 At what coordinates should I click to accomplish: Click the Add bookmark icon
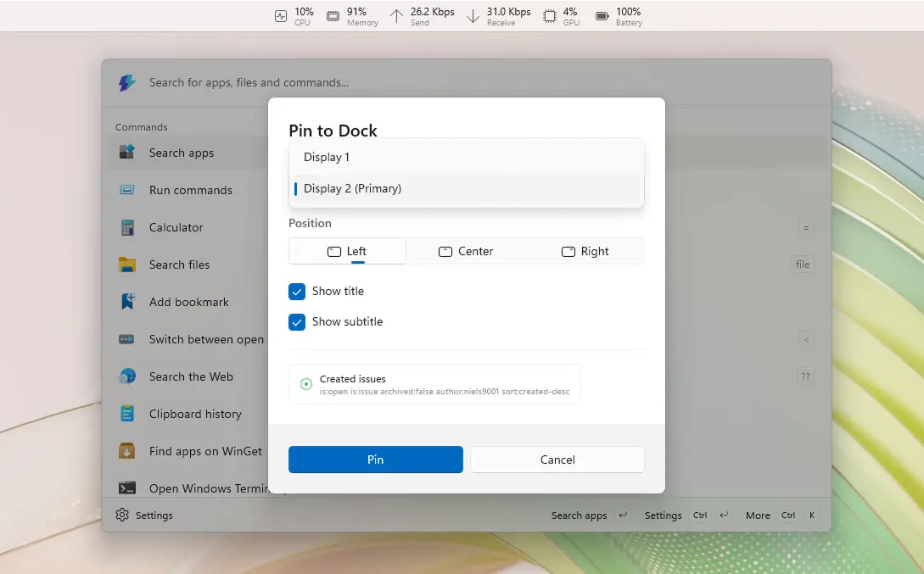(127, 302)
